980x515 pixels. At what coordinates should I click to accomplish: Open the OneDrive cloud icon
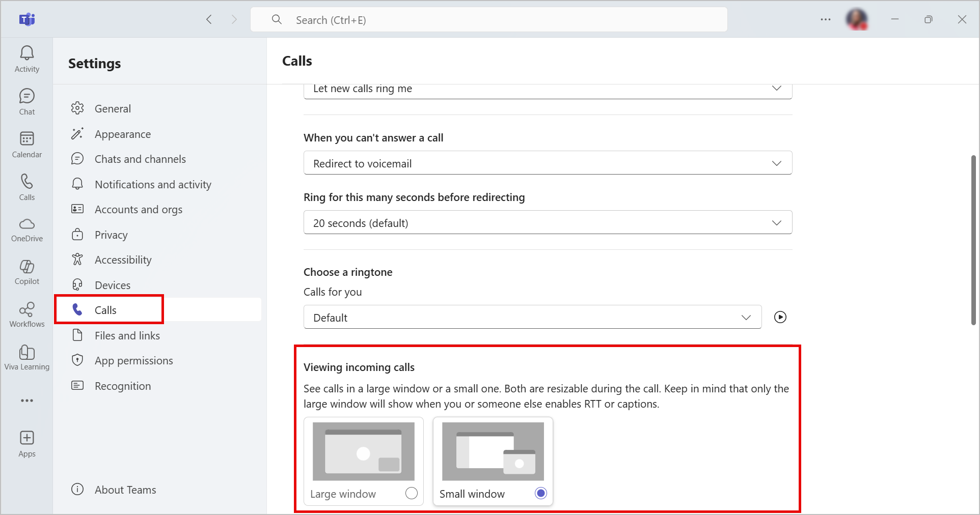coord(27,224)
